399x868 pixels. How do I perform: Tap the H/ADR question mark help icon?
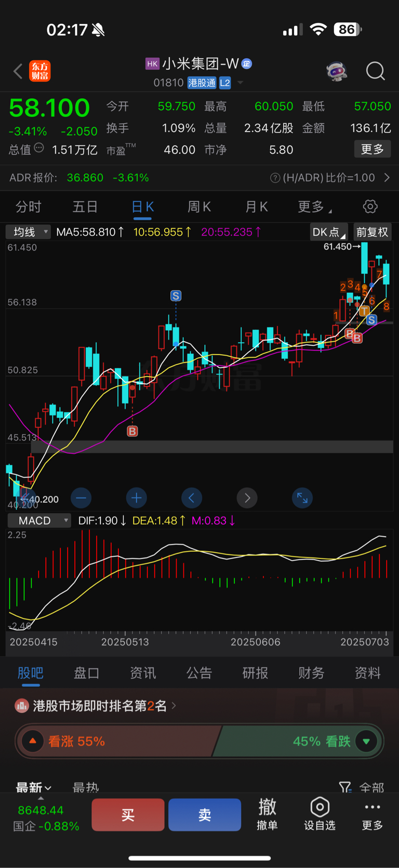pyautogui.click(x=275, y=178)
